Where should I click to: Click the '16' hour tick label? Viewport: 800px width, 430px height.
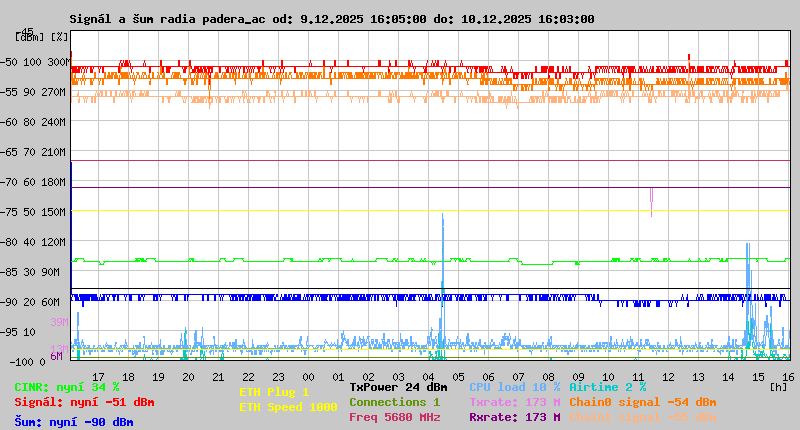pyautogui.click(x=788, y=377)
